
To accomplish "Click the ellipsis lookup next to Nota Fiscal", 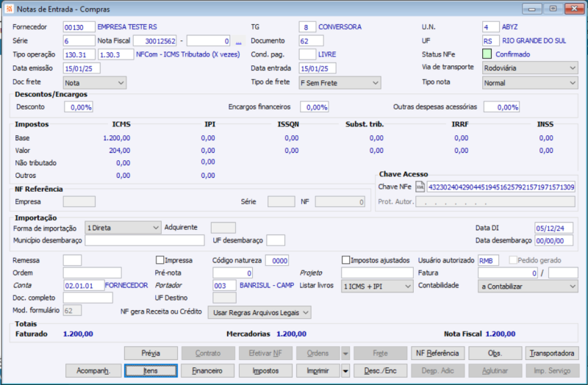I will (x=238, y=41).
